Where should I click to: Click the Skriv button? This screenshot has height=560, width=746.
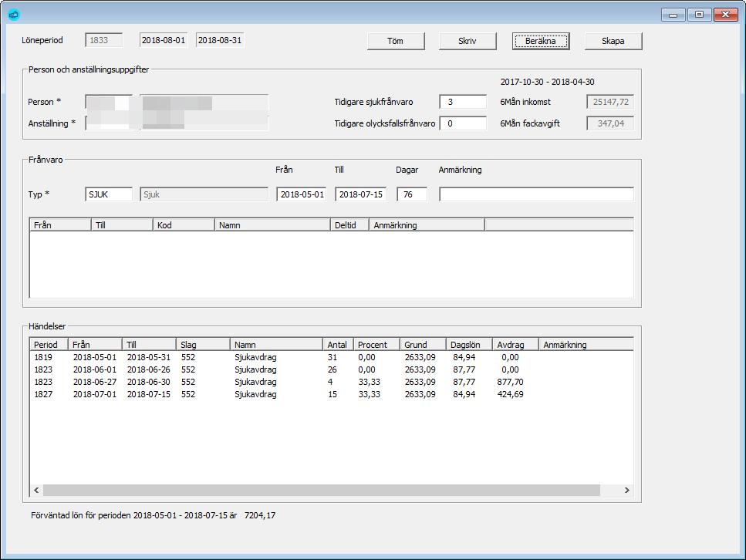(x=468, y=41)
